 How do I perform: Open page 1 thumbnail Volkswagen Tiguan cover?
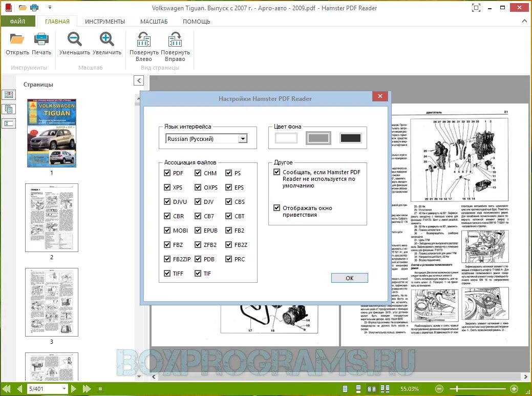[52, 133]
